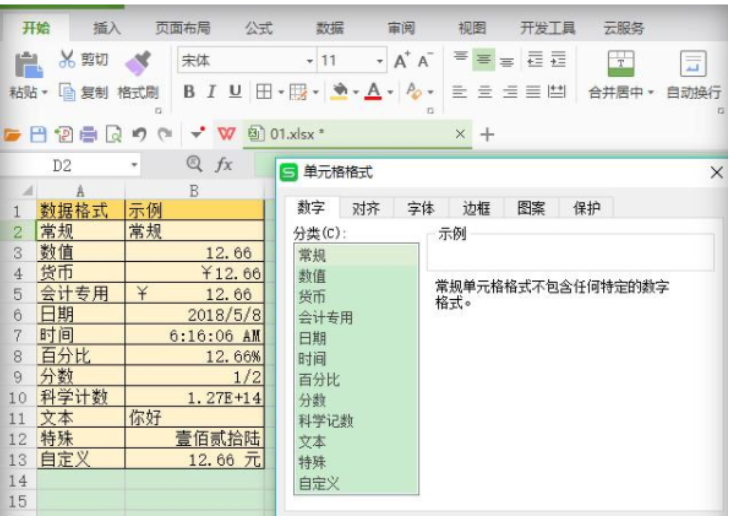The height and width of the screenshot is (522, 744).
Task: Click the insert function fx icon
Action: point(225,164)
